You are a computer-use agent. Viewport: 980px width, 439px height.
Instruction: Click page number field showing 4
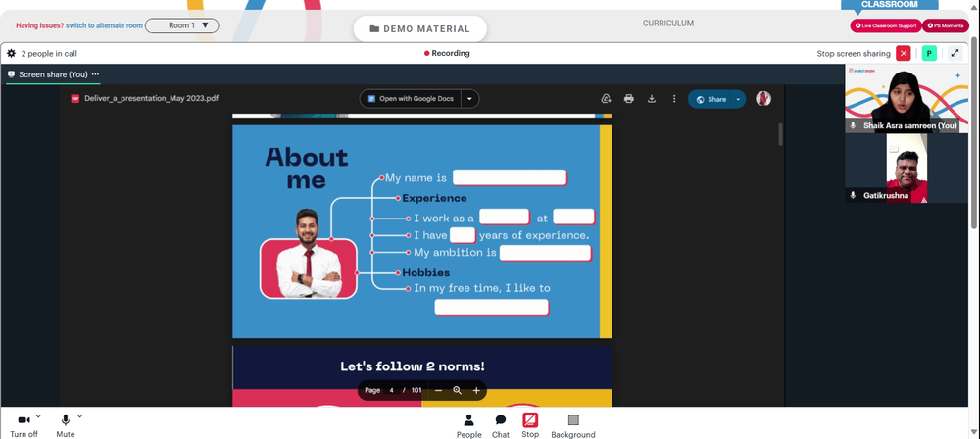[x=392, y=390]
